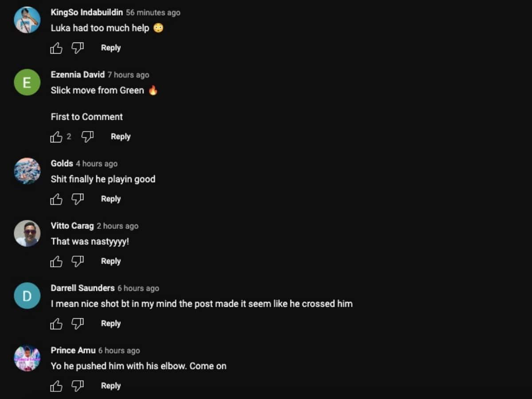Reply to Darrell Saunders' comment
Image resolution: width=532 pixels, height=399 pixels.
point(111,324)
